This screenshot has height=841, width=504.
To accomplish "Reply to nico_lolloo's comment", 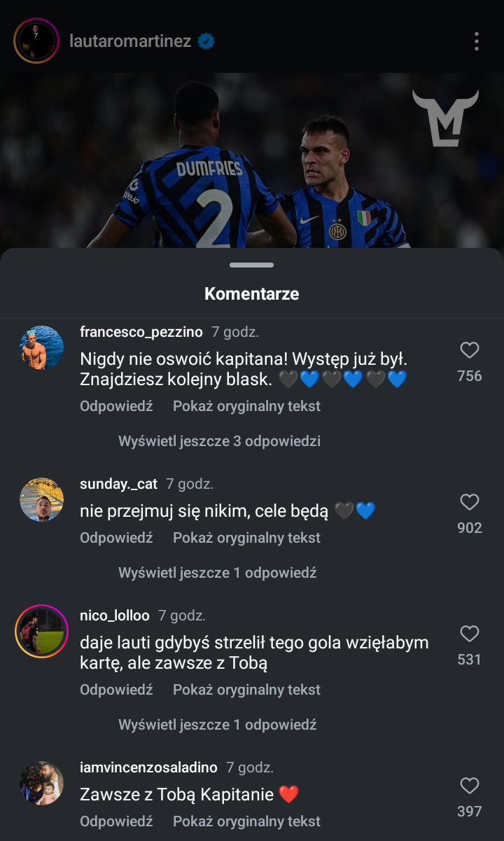I will [x=116, y=690].
